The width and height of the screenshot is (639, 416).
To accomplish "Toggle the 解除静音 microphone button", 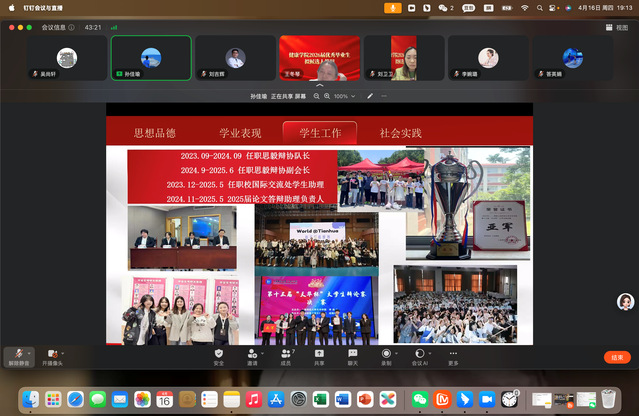I will [16, 355].
